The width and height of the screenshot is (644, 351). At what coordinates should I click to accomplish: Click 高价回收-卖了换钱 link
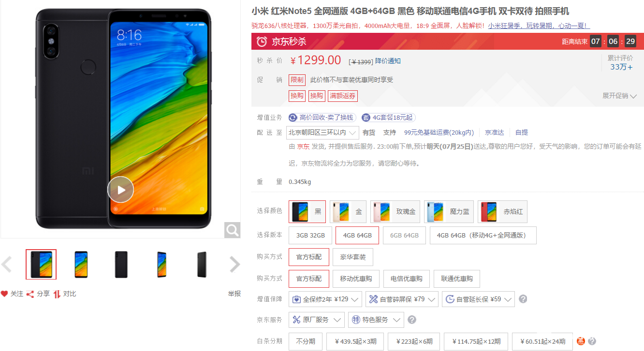point(322,117)
